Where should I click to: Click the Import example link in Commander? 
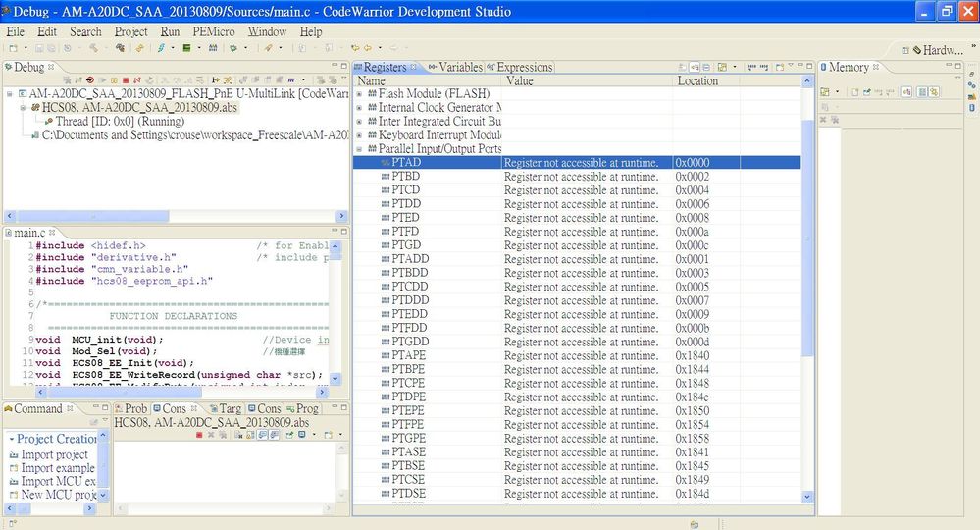(x=58, y=468)
